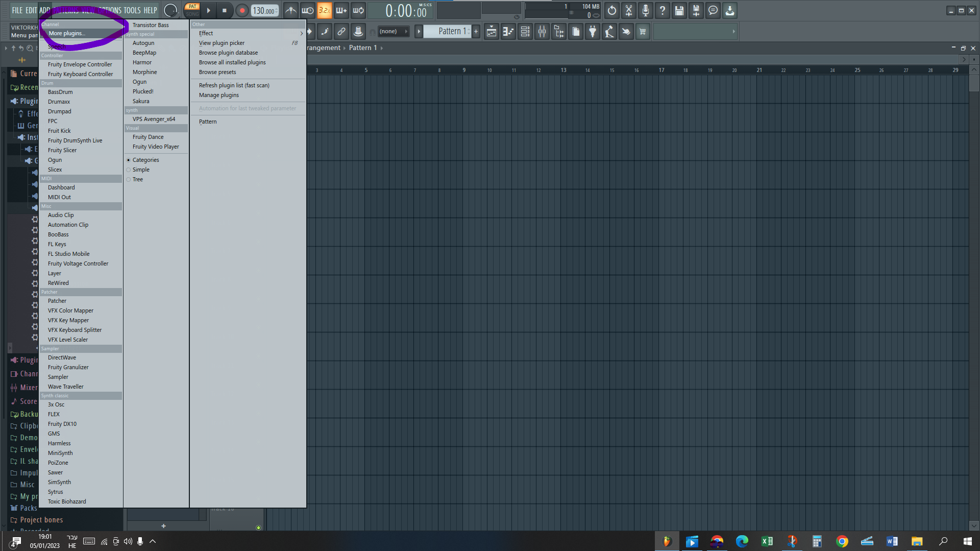This screenshot has height=551, width=980.
Task: Toggle loop recording icon
Action: [358, 10]
